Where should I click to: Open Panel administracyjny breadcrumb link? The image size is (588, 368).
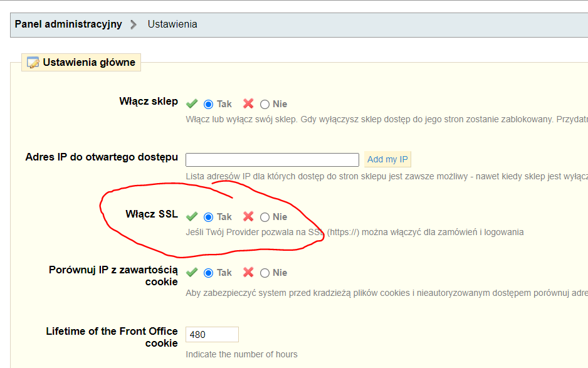[68, 24]
